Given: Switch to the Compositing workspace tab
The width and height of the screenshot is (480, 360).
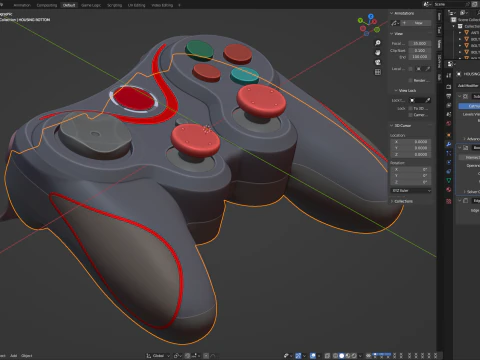Looking at the screenshot, I should 47,5.
